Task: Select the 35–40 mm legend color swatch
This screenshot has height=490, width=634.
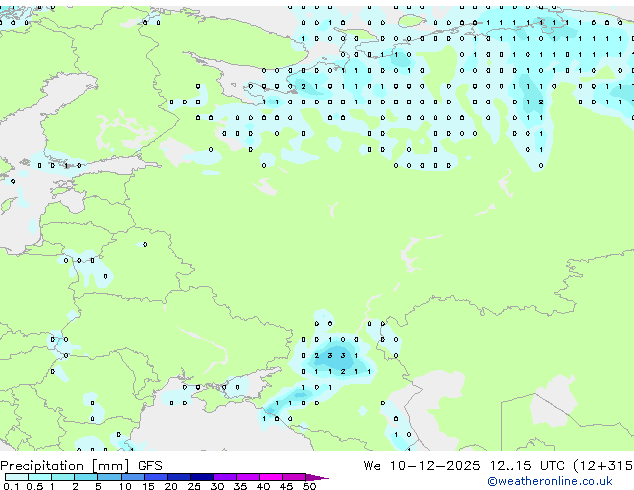Action: (x=248, y=477)
